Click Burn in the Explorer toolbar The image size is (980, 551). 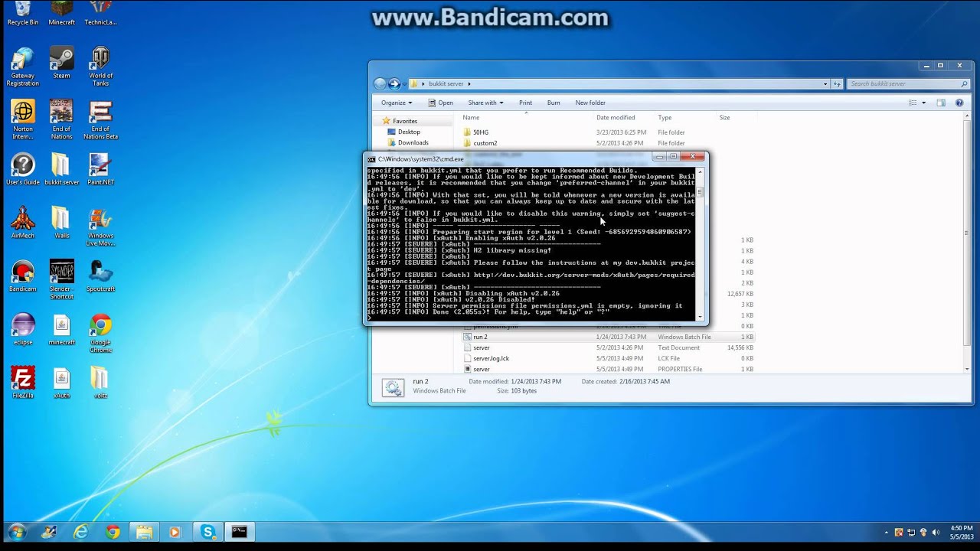click(x=554, y=103)
